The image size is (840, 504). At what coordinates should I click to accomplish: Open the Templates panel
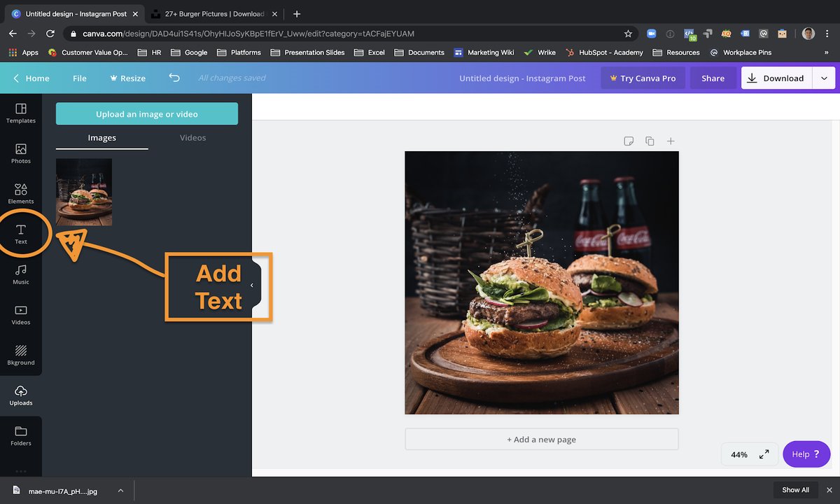(x=20, y=113)
